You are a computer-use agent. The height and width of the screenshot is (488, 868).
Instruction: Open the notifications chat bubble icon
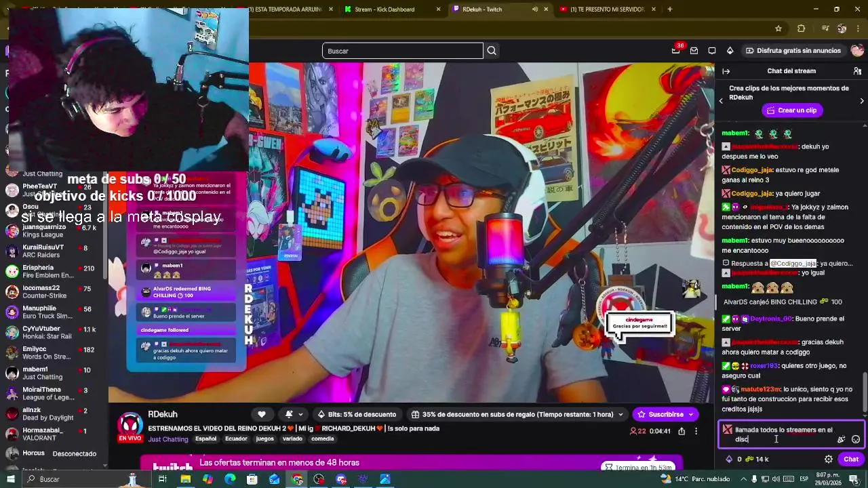[712, 51]
